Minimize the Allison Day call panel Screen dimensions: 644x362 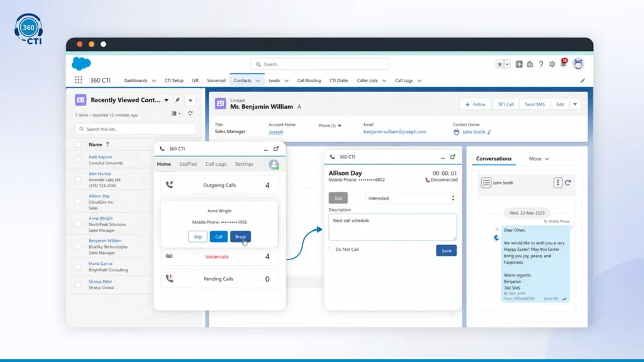442,157
